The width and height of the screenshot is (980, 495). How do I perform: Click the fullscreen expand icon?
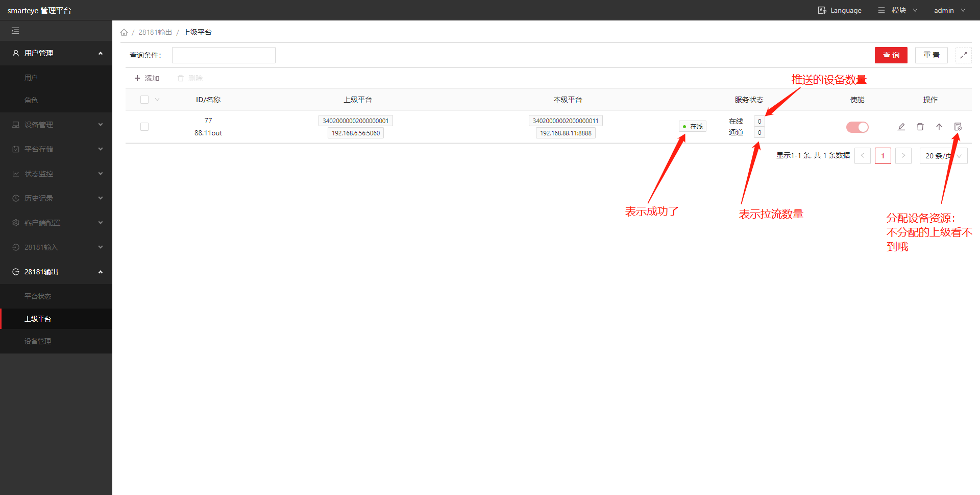(x=963, y=55)
